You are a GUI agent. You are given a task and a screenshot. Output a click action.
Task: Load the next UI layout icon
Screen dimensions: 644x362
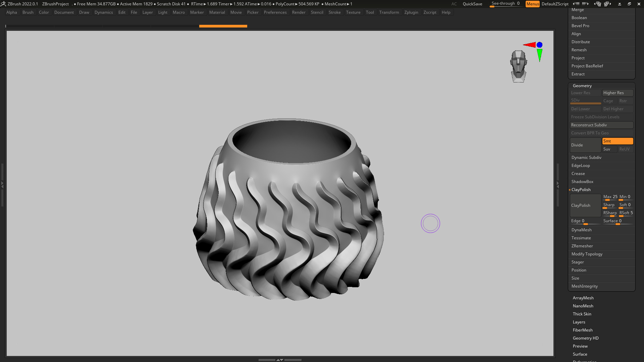[607, 4]
